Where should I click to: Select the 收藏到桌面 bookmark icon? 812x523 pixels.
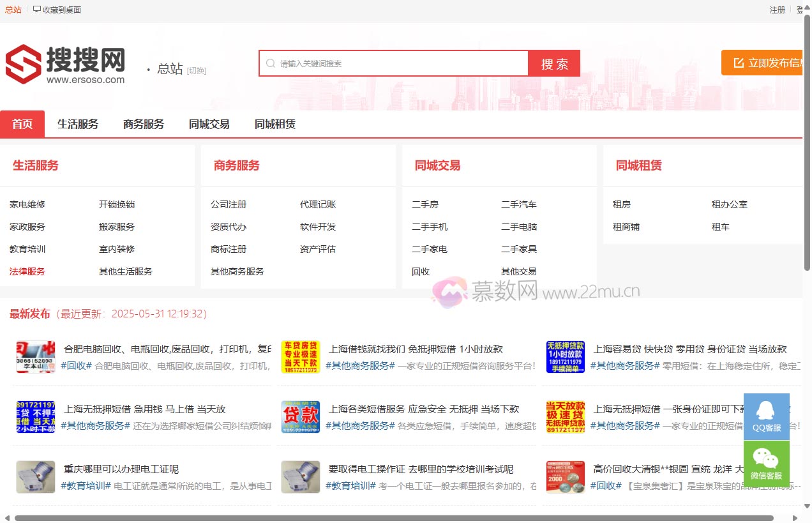(x=37, y=10)
